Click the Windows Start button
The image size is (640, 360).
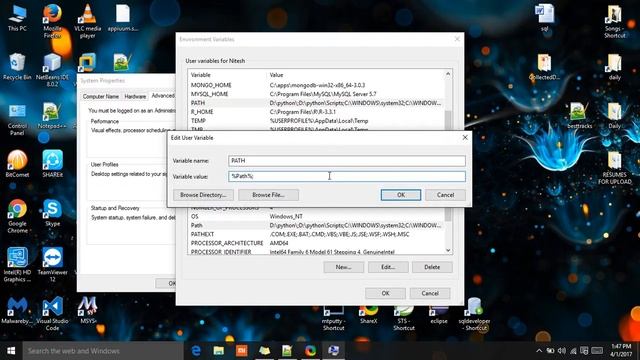coord(11,351)
